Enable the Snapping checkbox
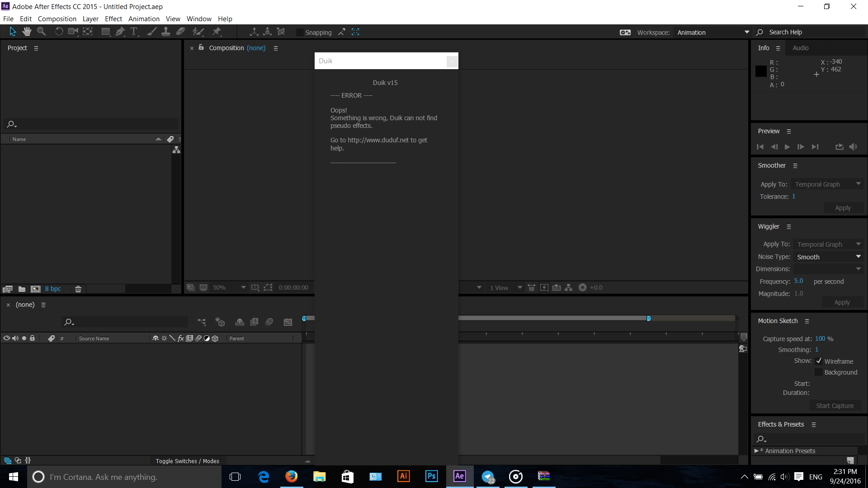This screenshot has height=488, width=868. pos(300,33)
